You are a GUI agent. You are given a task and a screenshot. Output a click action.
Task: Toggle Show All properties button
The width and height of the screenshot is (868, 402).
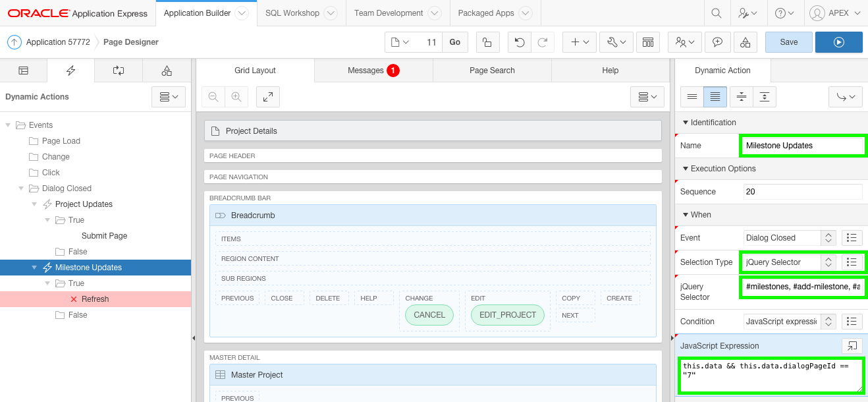715,97
